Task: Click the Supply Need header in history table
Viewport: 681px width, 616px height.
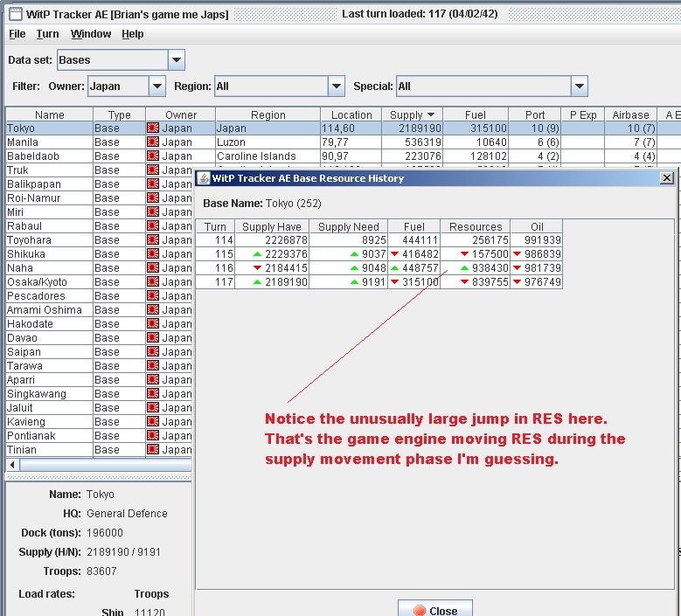Action: tap(349, 226)
